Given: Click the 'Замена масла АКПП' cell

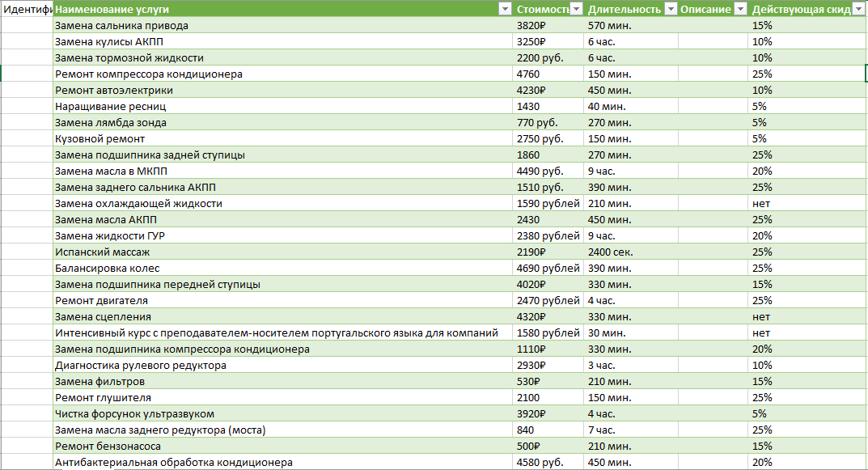Looking at the screenshot, I should pyautogui.click(x=283, y=219).
